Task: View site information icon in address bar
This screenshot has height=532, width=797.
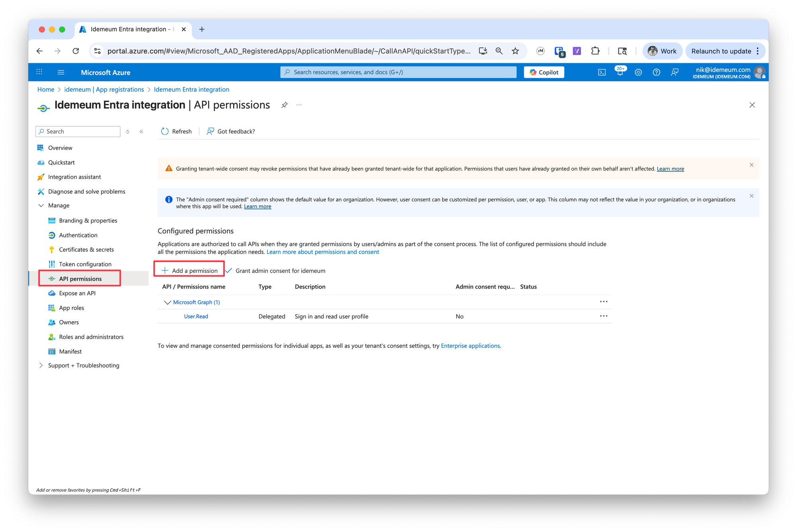Action: point(97,51)
